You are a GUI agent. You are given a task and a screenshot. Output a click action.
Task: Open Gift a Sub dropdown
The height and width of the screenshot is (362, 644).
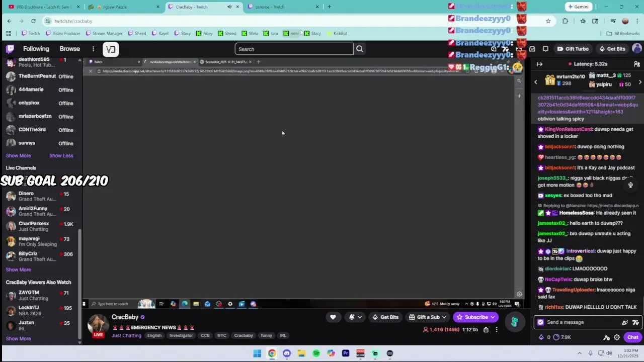pos(428,317)
